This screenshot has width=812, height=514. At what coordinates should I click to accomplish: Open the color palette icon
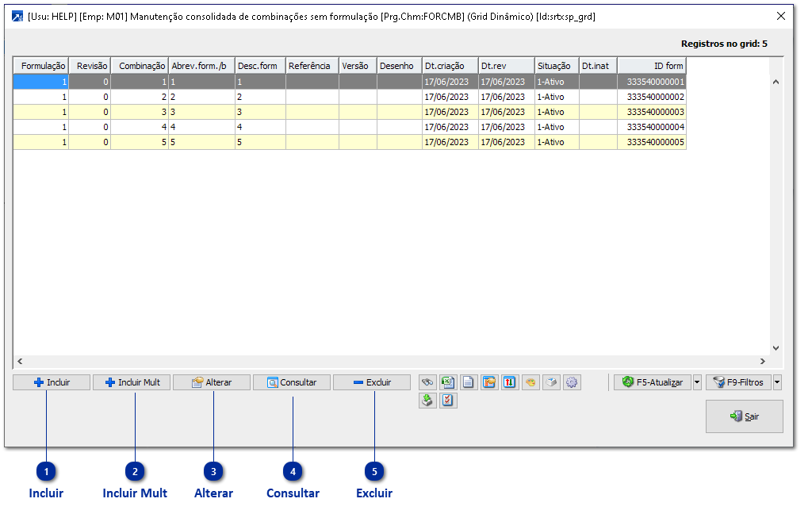530,382
